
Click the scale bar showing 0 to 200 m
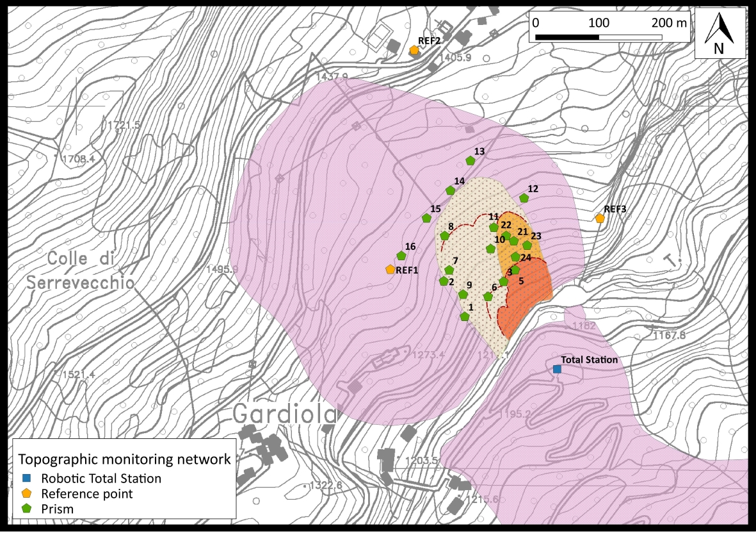(x=598, y=37)
